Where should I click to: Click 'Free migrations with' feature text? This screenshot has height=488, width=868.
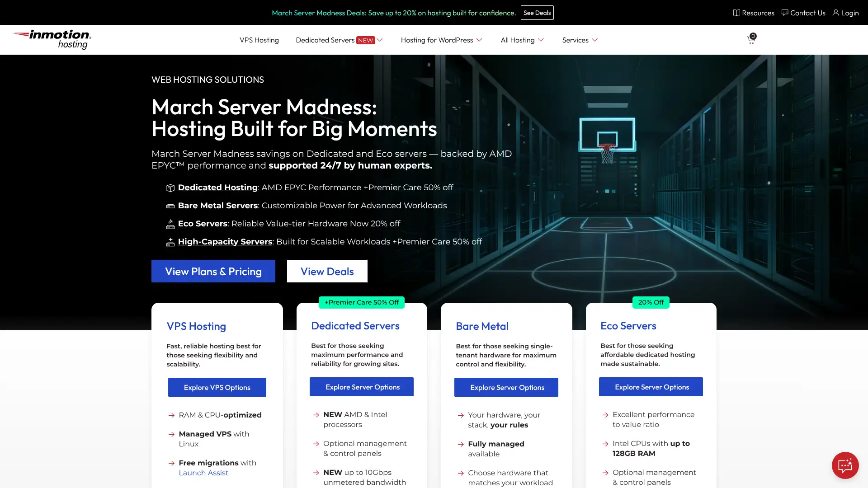point(217,463)
